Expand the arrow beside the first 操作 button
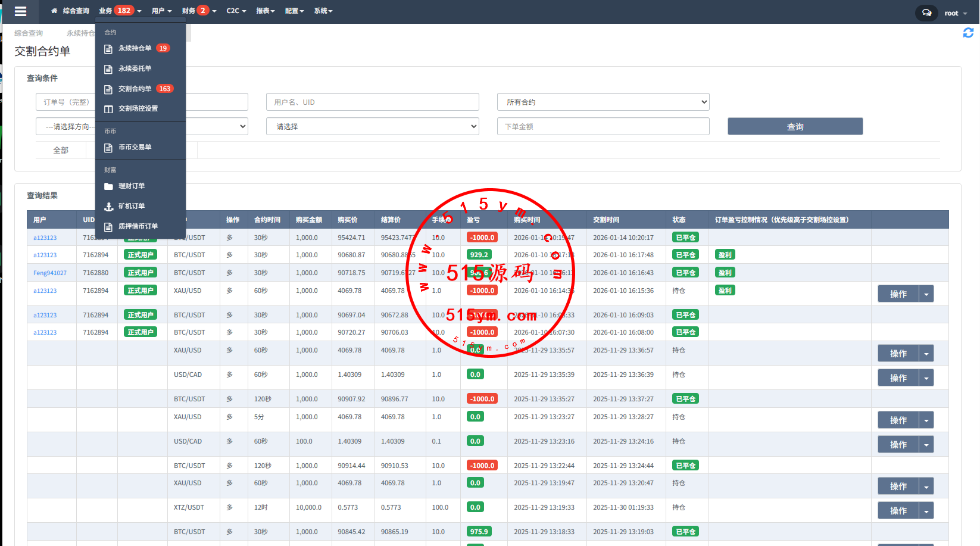 (926, 294)
